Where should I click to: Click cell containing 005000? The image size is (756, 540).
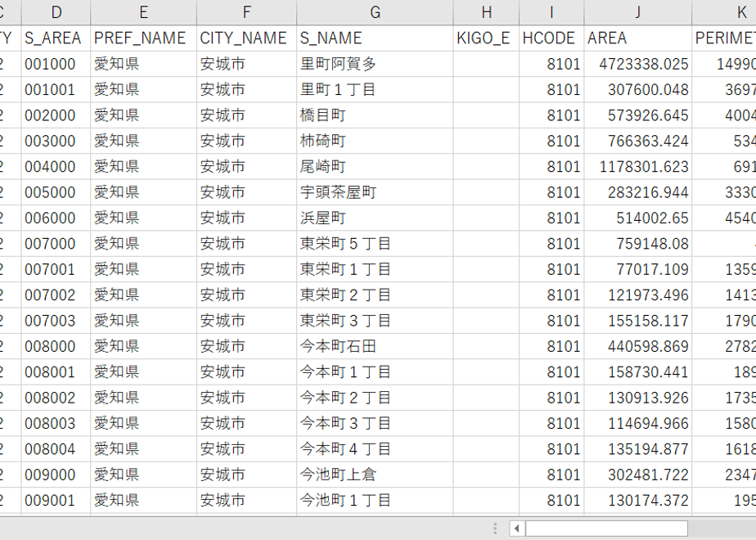coord(56,192)
